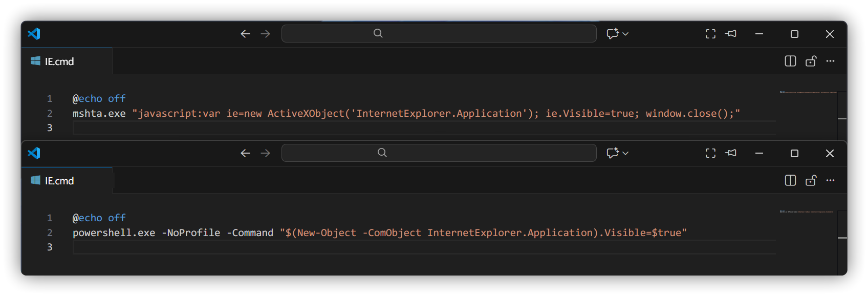The width and height of the screenshot is (868, 296).
Task: Open Copilot chat in the PowerShell script window
Action: point(612,153)
